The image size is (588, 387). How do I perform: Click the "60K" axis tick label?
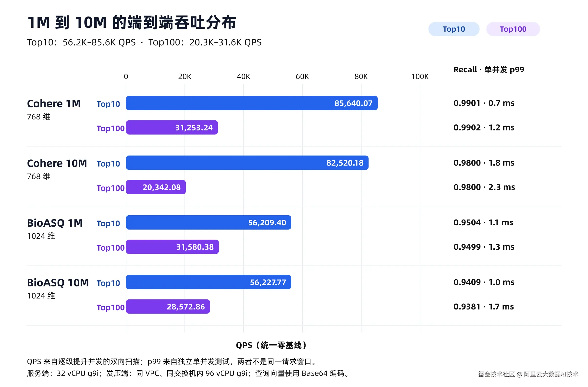coord(302,77)
